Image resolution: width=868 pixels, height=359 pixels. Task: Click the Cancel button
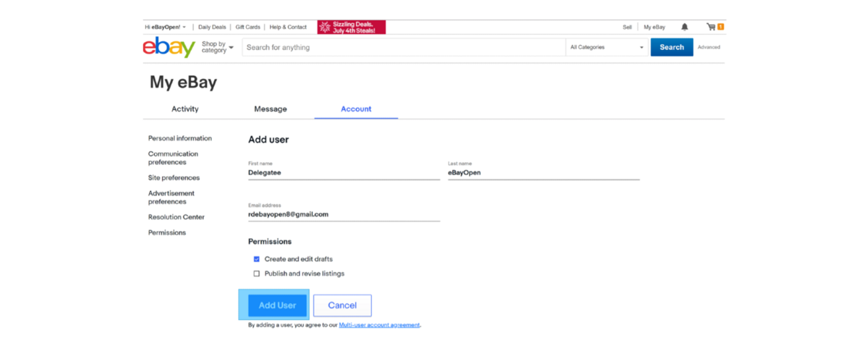pos(342,305)
